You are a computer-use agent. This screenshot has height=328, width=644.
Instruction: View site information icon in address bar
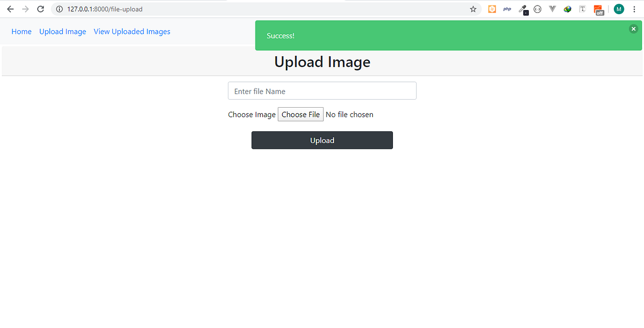[59, 9]
